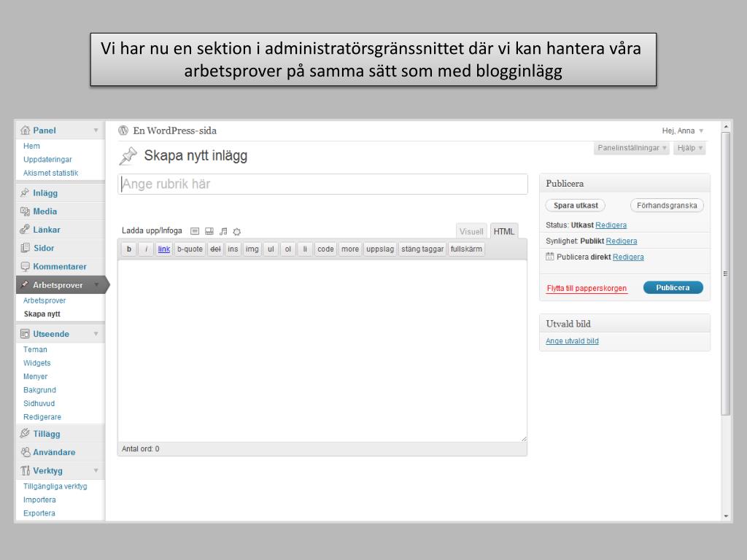747x560 pixels.
Task: Click Spara utkast button
Action: [576, 206]
